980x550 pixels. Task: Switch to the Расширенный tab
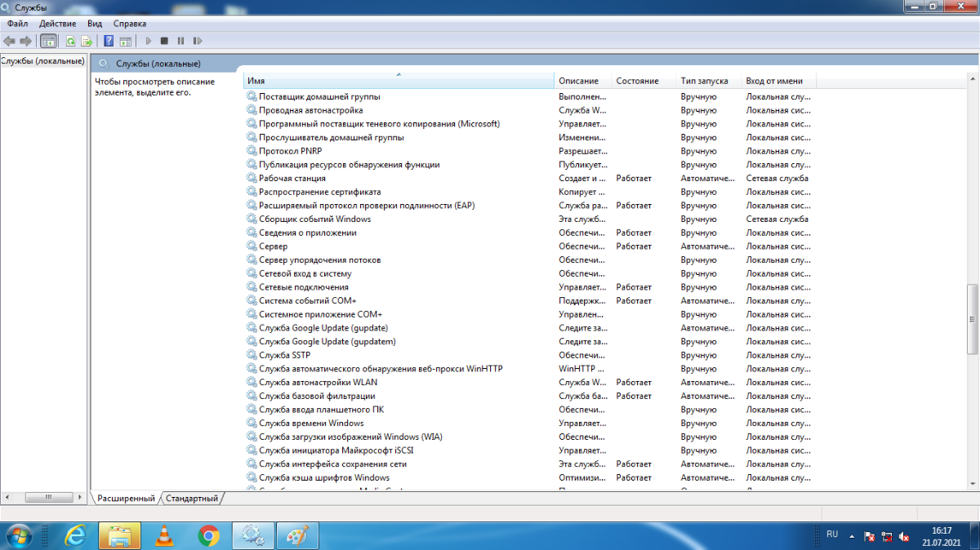(x=126, y=498)
